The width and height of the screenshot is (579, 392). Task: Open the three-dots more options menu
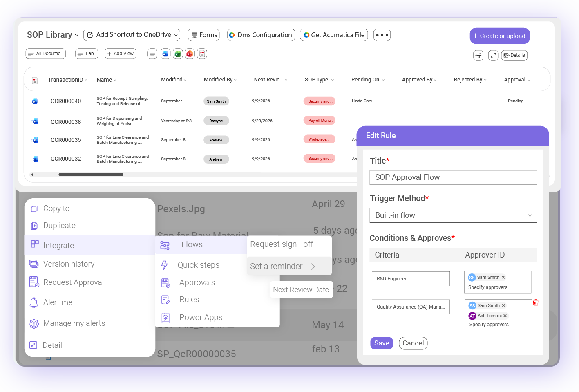[x=382, y=35]
